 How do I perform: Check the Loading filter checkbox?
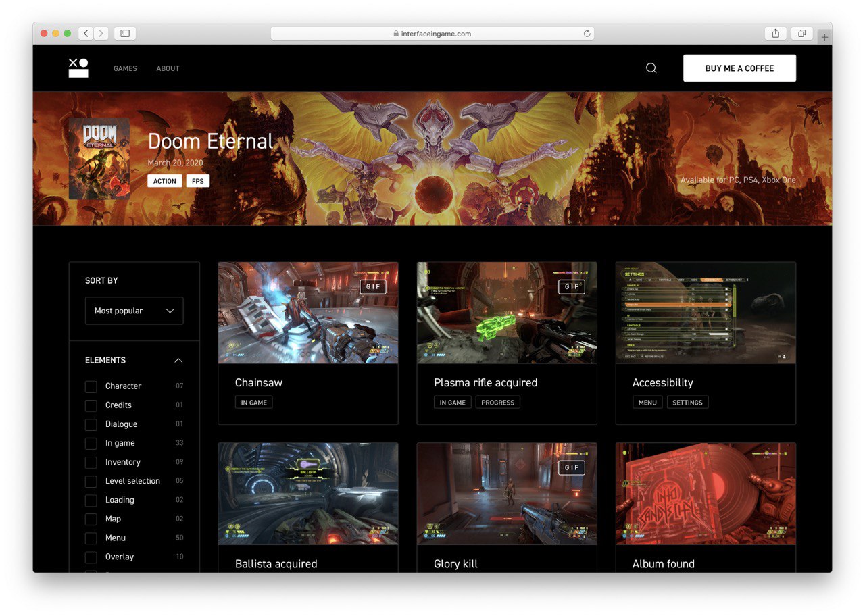[91, 500]
